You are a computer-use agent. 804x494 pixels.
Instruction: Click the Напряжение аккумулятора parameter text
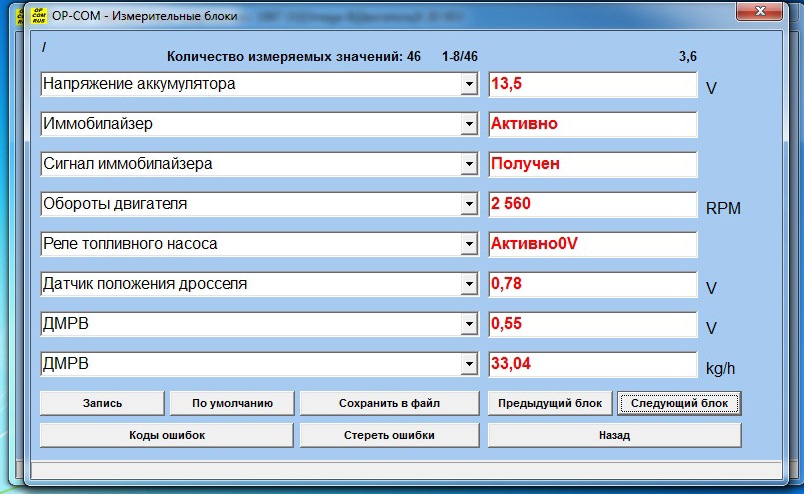[x=139, y=84]
